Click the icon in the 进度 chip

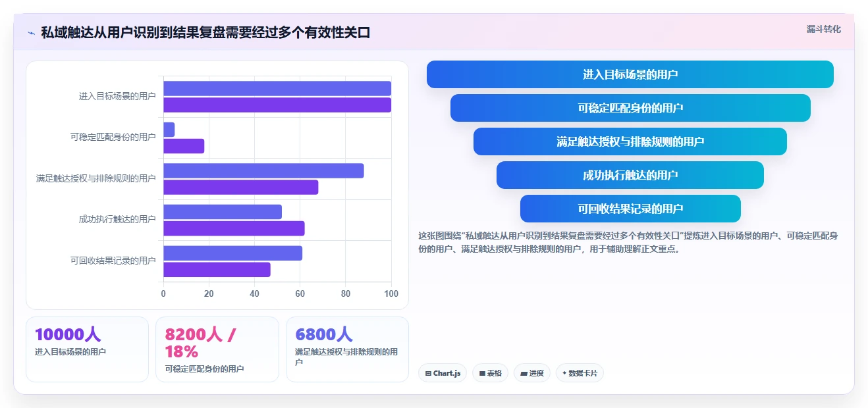point(524,373)
